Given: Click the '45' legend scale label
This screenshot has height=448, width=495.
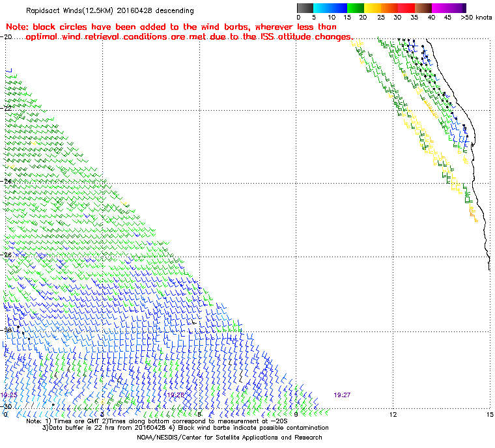Looking at the screenshot, I should pyautogui.click(x=447, y=18).
